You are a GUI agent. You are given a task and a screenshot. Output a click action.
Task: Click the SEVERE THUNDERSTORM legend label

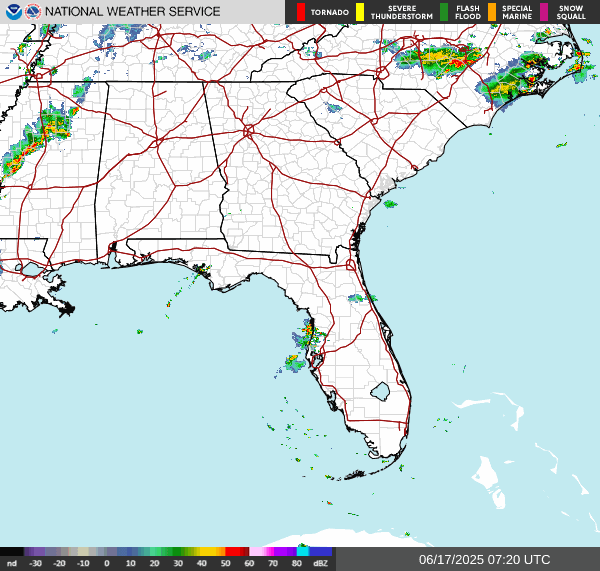(402, 12)
